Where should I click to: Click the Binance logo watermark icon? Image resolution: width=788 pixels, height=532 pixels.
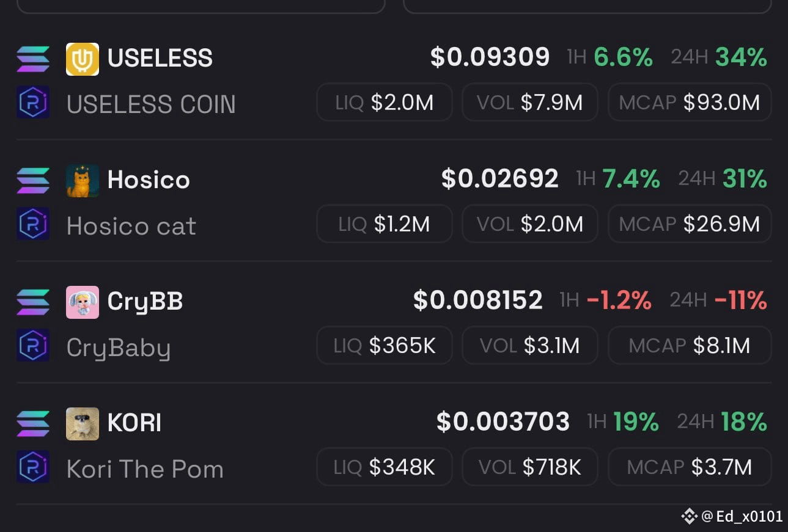(690, 516)
